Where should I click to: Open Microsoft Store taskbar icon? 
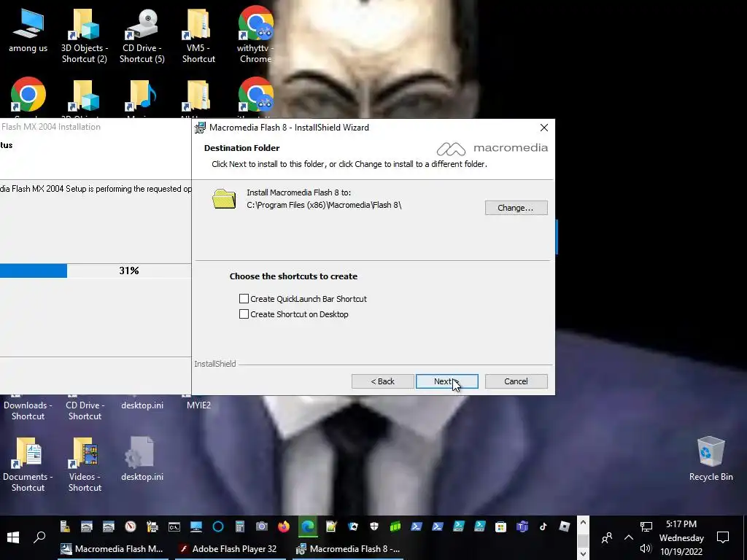[x=500, y=526]
